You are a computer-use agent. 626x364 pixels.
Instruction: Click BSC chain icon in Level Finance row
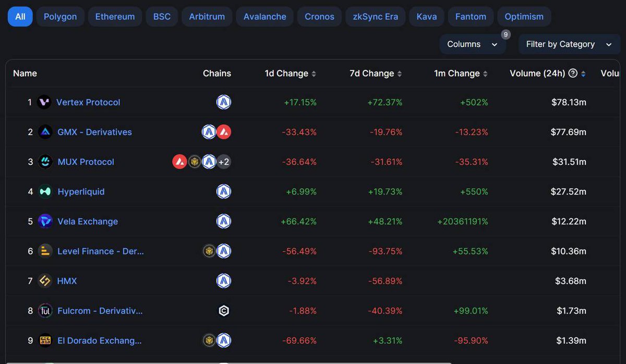[x=209, y=251]
